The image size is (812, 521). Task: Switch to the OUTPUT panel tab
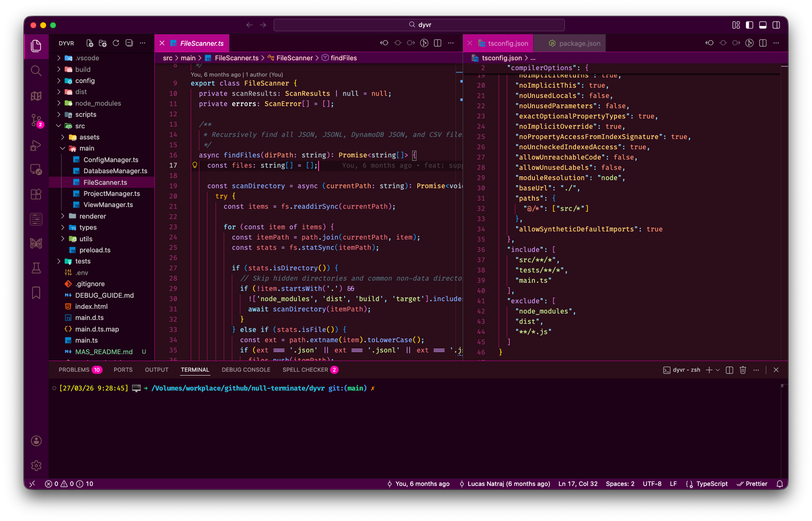[x=156, y=370]
